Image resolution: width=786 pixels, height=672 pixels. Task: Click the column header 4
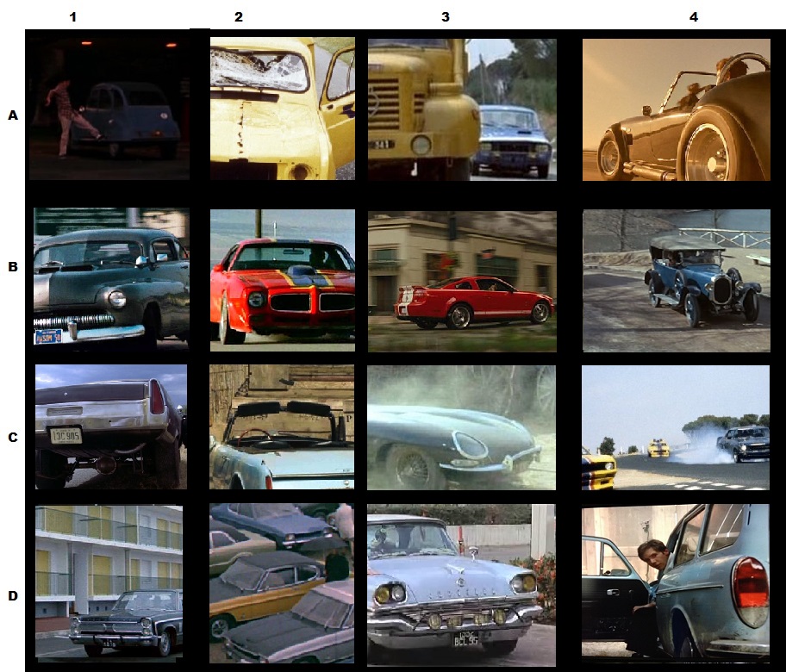point(693,16)
